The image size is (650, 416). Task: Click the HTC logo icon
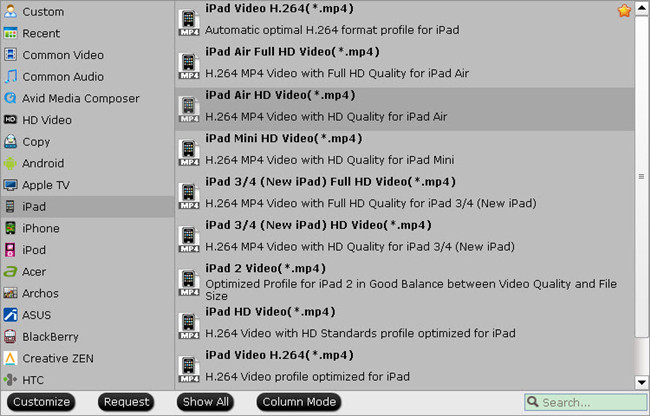pos(10,380)
